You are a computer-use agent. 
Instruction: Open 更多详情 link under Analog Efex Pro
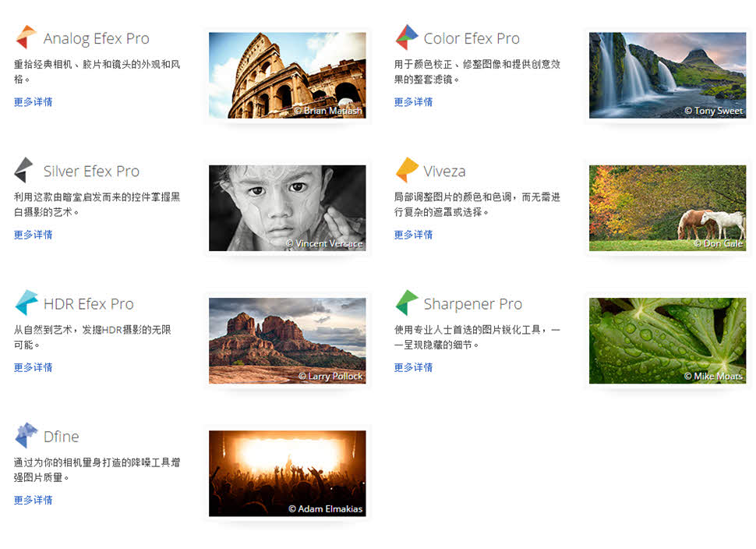tap(34, 102)
